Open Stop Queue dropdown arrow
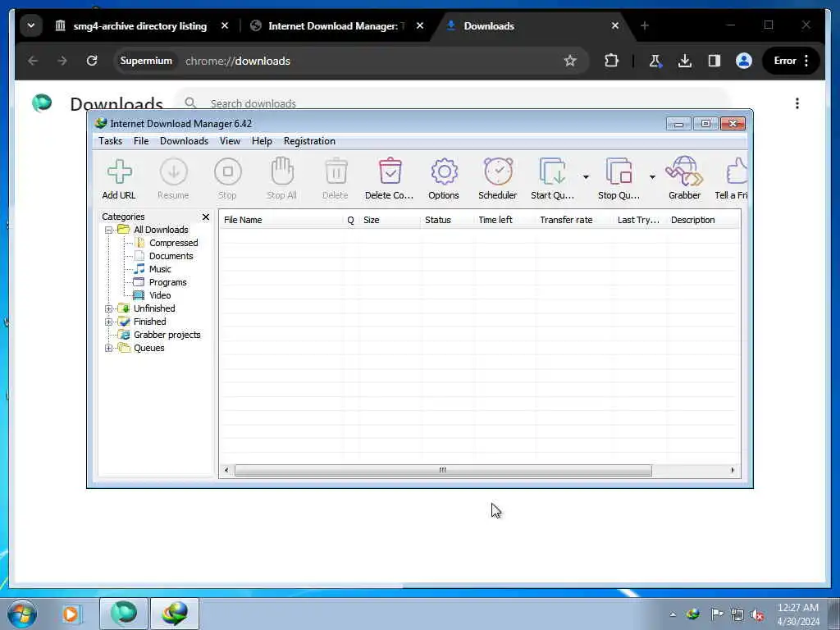This screenshot has height=630, width=840. [652, 177]
